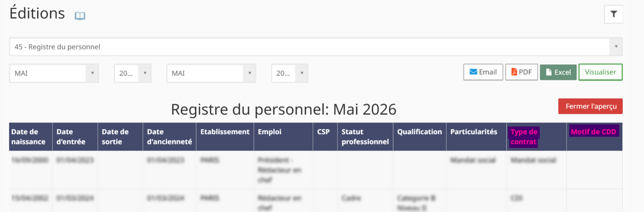The height and width of the screenshot is (212, 644).
Task: Click the Visualiser button
Action: pos(600,72)
